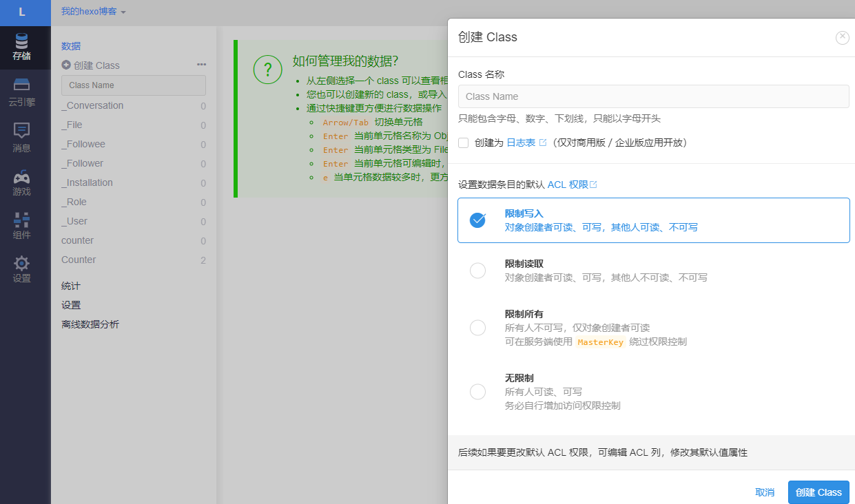Select the 无限制 radio option
Viewport: 855px width, 504px height.
click(477, 392)
